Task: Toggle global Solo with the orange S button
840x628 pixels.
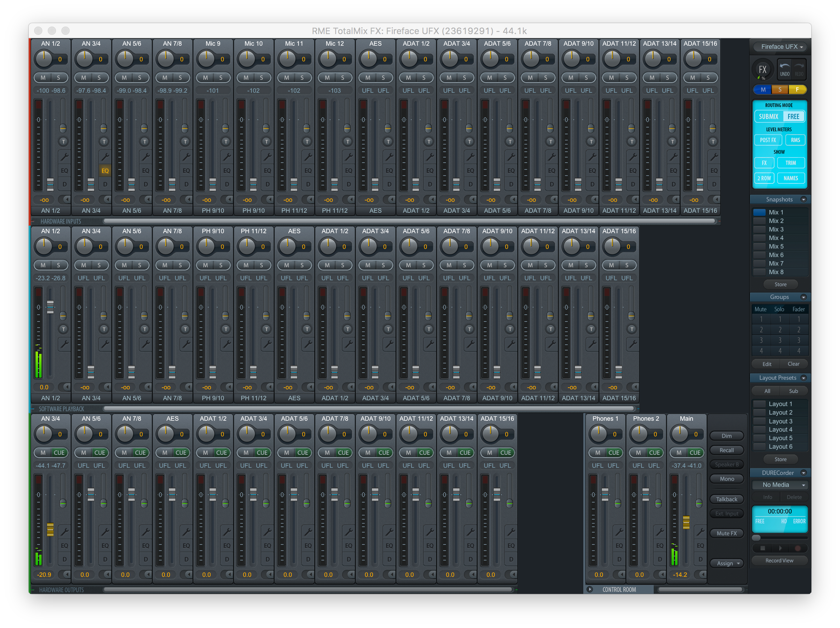Action: [x=780, y=90]
